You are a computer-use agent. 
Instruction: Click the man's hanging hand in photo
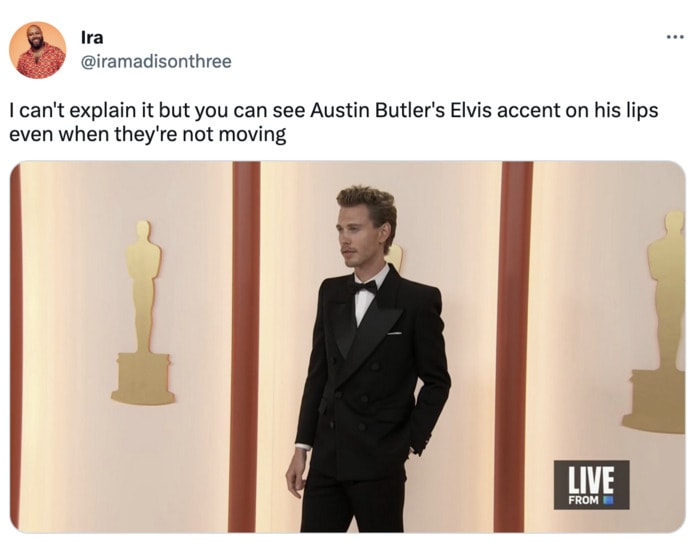point(295,473)
